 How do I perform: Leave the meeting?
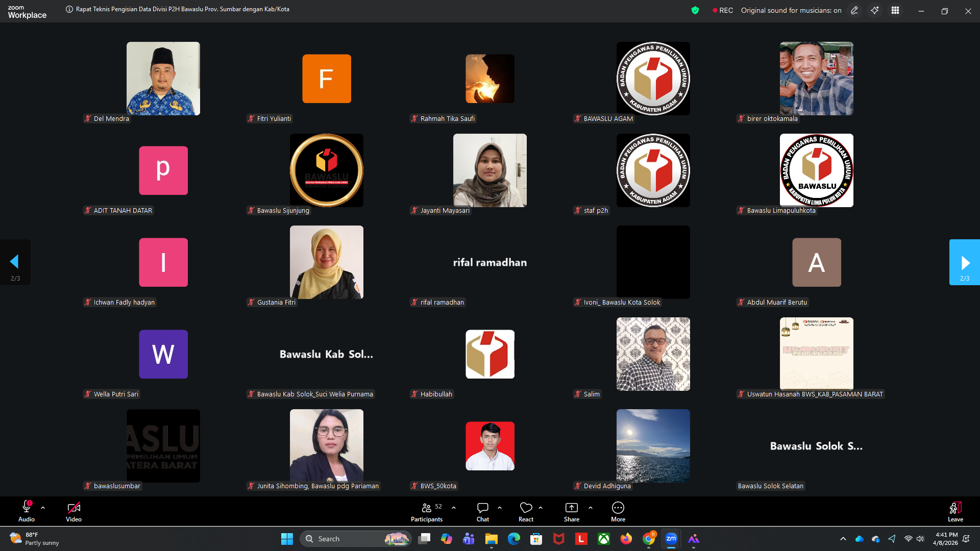(x=955, y=511)
